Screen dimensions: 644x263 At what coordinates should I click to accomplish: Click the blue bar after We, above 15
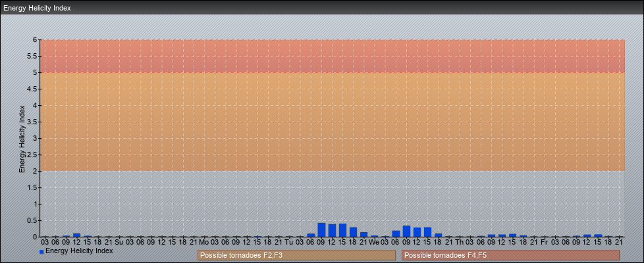click(428, 232)
